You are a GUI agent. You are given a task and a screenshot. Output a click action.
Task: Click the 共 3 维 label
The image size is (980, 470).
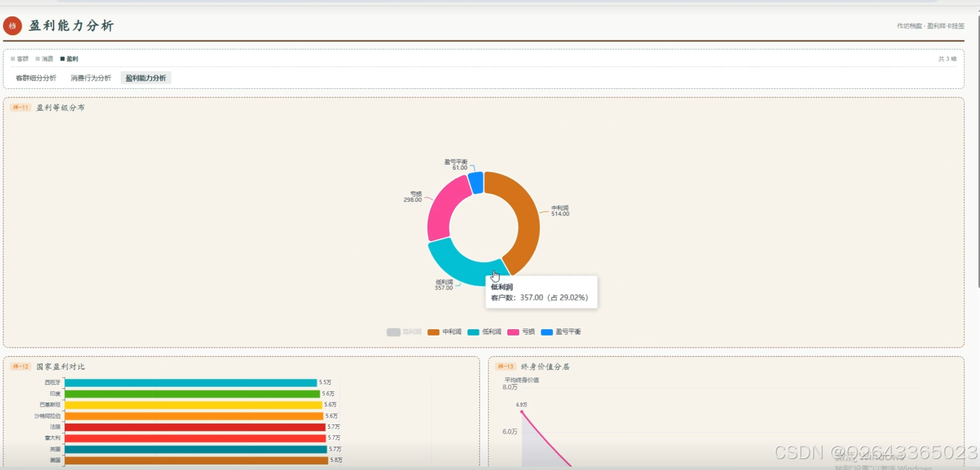click(x=947, y=59)
